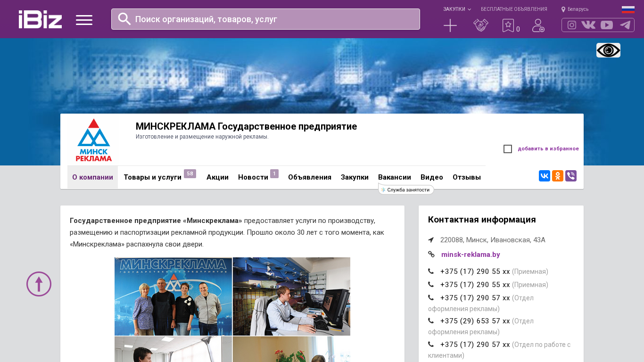Open БЕСПЛАТНЫЕ ОБЪЯВЛЕНИЯ link
Viewport: 644px width, 362px height.
coord(514,9)
